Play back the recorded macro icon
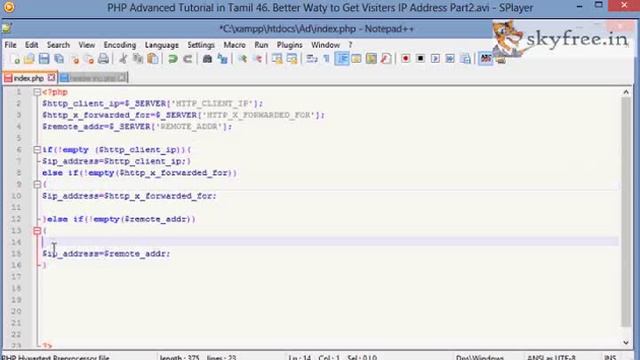The image size is (640, 360). click(435, 59)
